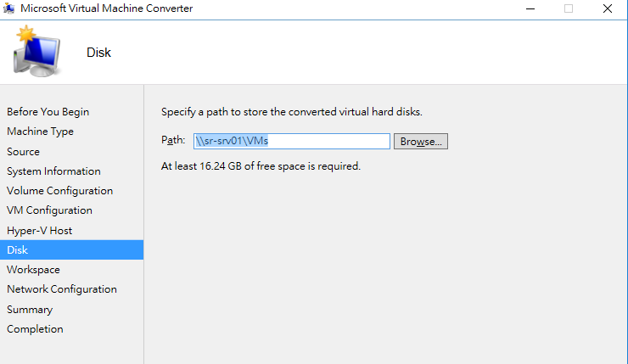Open the System Information page
628x364 pixels.
click(x=53, y=171)
